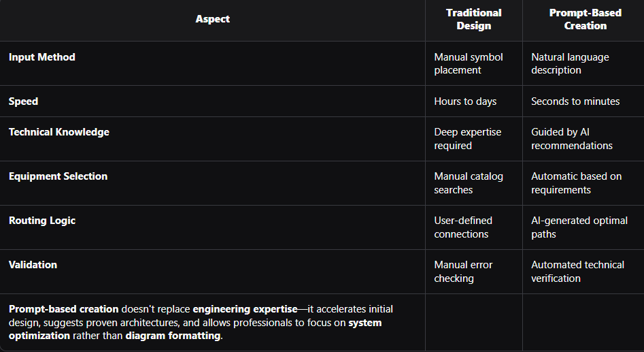Screen dimensions: 644x352
Task: Select the 'Guided by AI recommendations' cell
Action: (x=571, y=139)
